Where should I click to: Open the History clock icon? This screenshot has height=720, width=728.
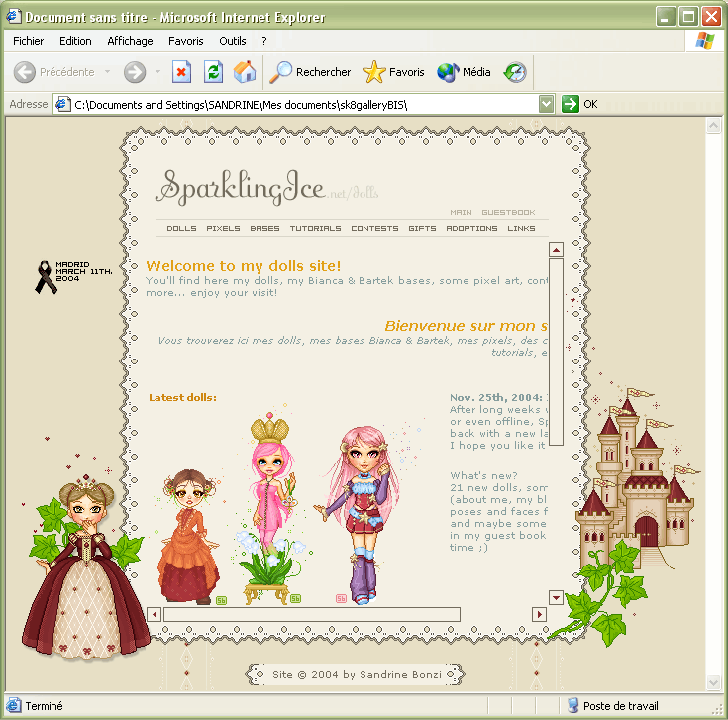(515, 72)
